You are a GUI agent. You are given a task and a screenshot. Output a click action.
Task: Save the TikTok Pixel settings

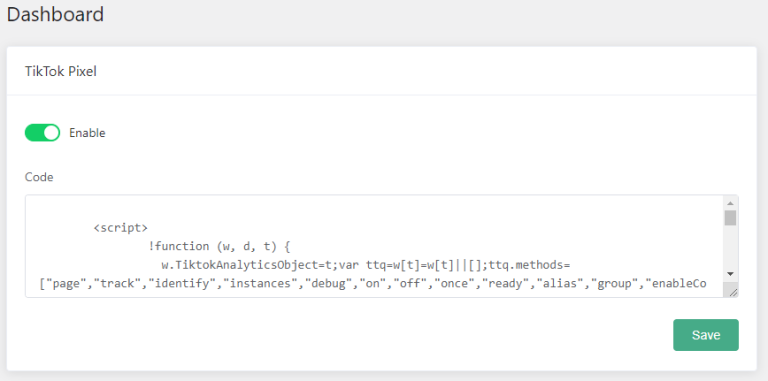[706, 335]
